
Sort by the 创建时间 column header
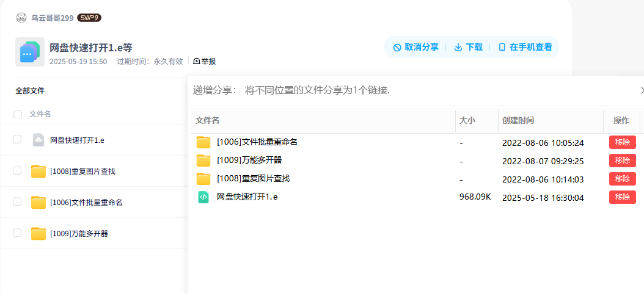(518, 121)
